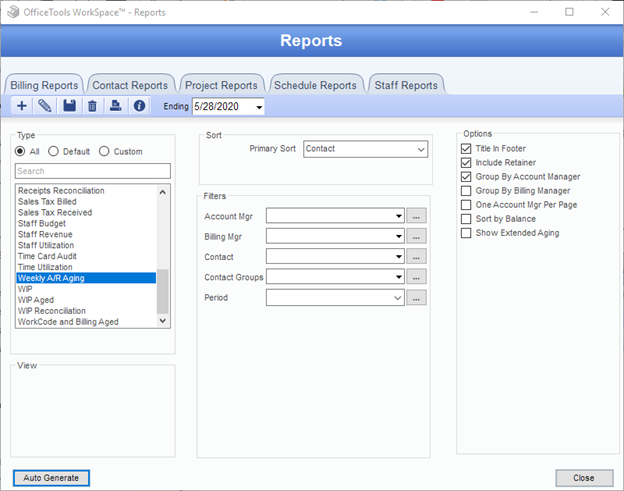The height and width of the screenshot is (491, 624).
Task: Switch to the Project Reports tab
Action: (x=221, y=85)
